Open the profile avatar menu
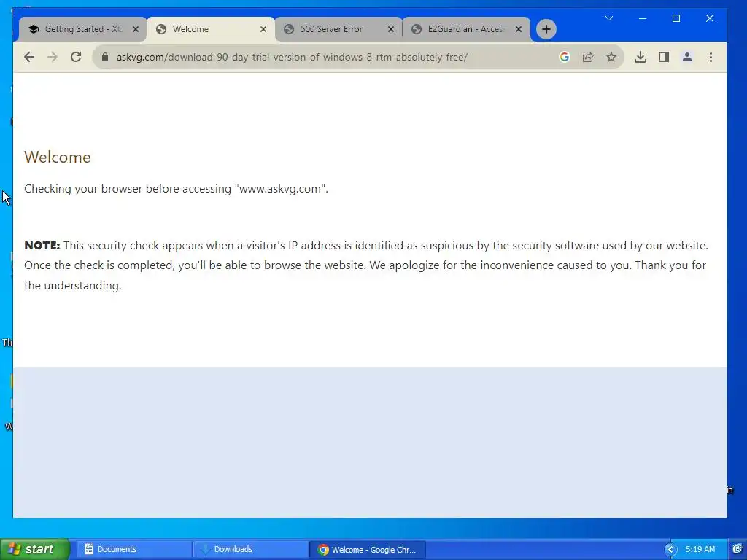This screenshot has height=560, width=747. (x=687, y=57)
